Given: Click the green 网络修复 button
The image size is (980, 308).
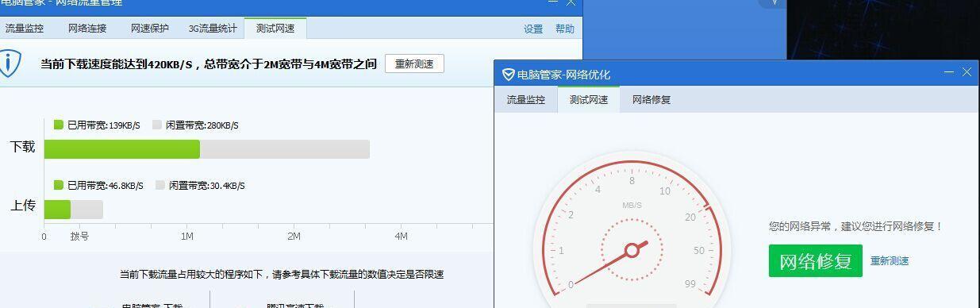Looking at the screenshot, I should [x=815, y=260].
